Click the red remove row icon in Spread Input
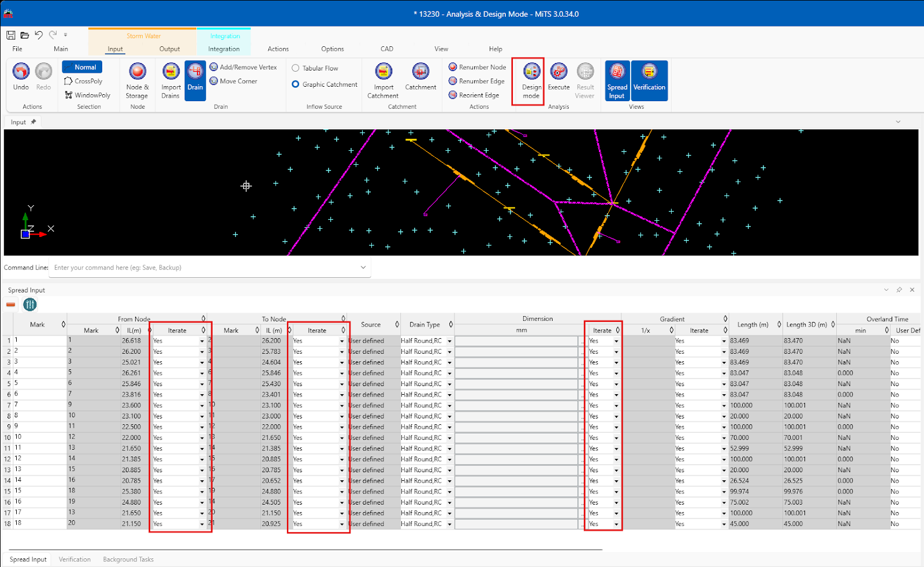This screenshot has height=567, width=924. (x=10, y=305)
